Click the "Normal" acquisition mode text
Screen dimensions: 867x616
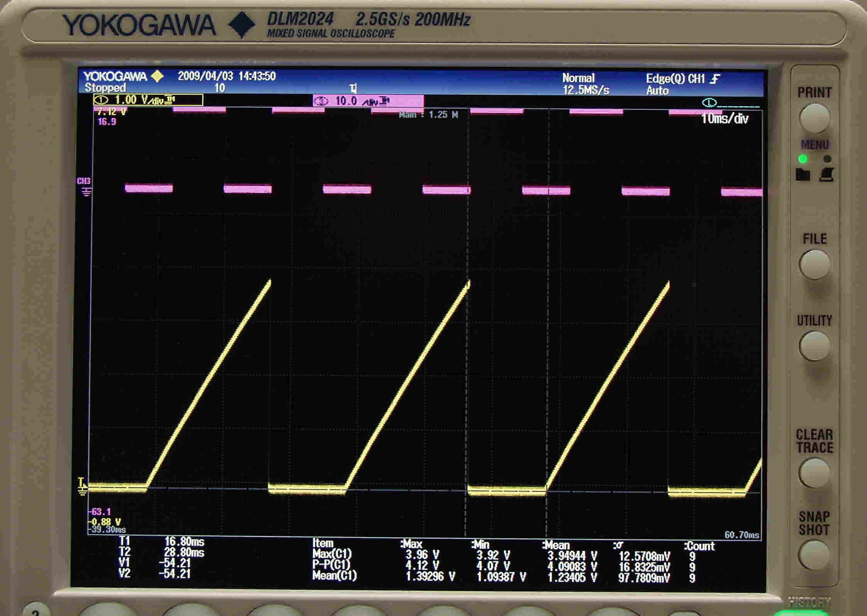tap(578, 78)
